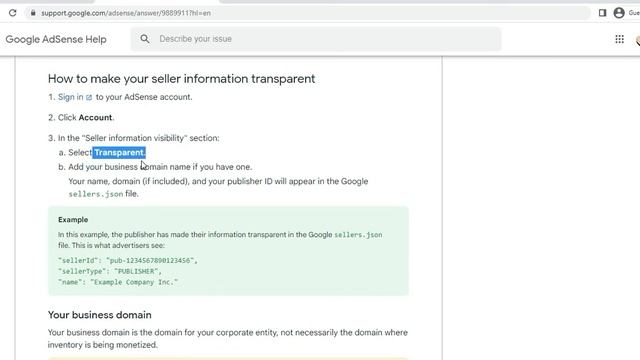Click step 'In the "Seller information visibility" section:'
This screenshot has width=640, height=360.
(x=138, y=138)
